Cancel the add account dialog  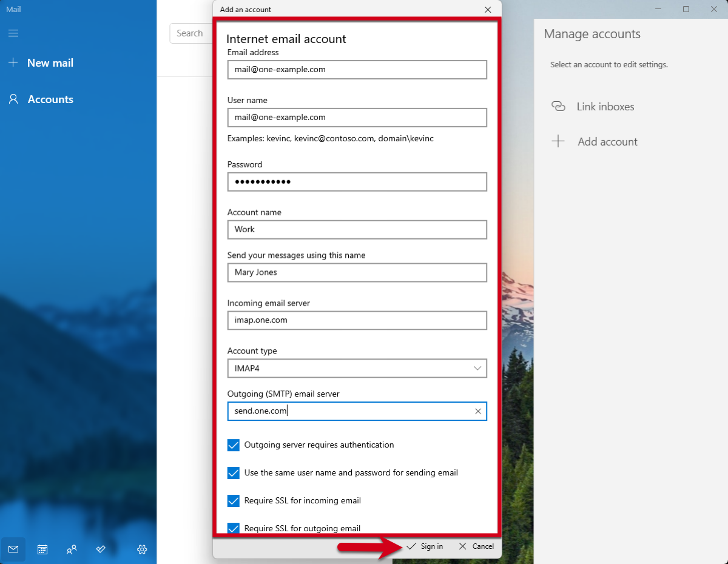[x=476, y=546]
